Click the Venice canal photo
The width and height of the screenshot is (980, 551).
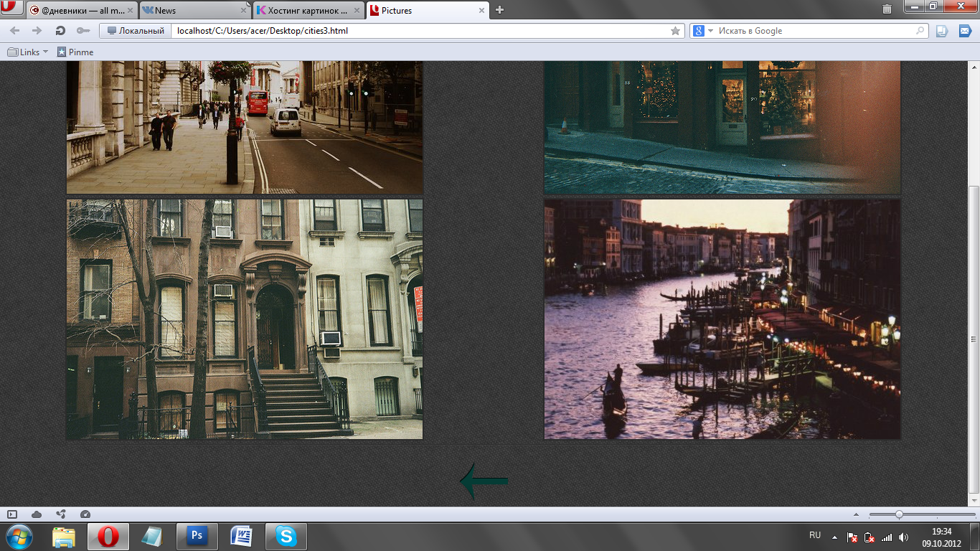point(722,319)
